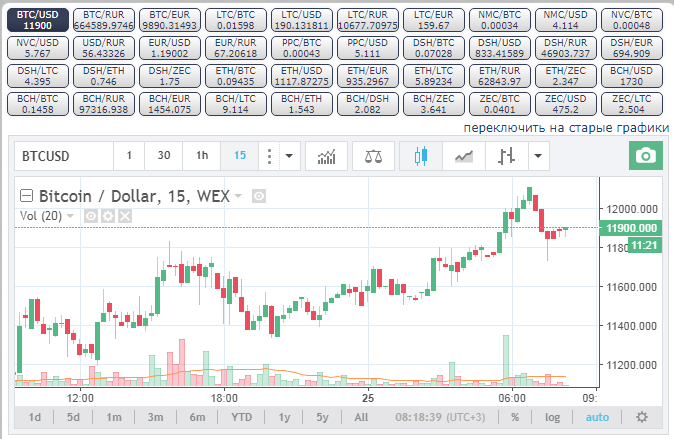This screenshot has width=674, height=439.
Task: Toggle log scale mode
Action: (x=553, y=417)
